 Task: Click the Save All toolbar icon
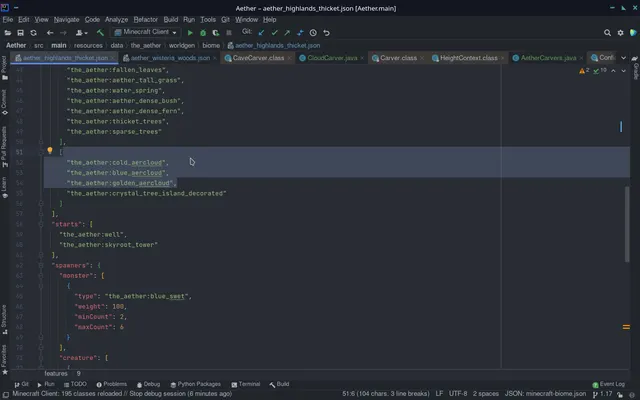click(x=20, y=33)
